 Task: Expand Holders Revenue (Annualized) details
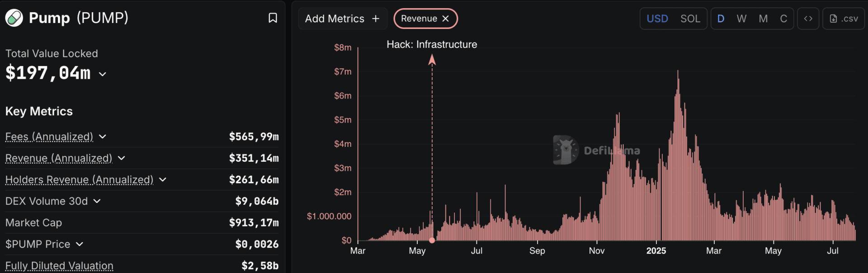coord(163,180)
